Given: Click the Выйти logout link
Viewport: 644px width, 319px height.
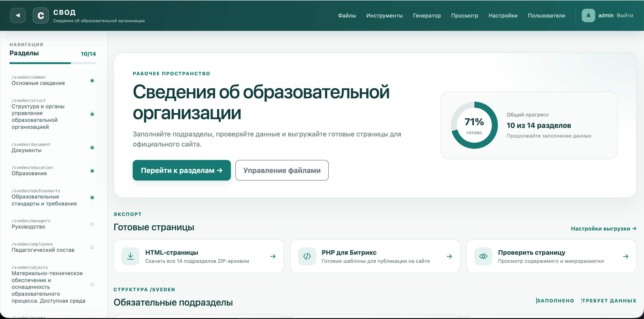Looking at the screenshot, I should [x=625, y=15].
